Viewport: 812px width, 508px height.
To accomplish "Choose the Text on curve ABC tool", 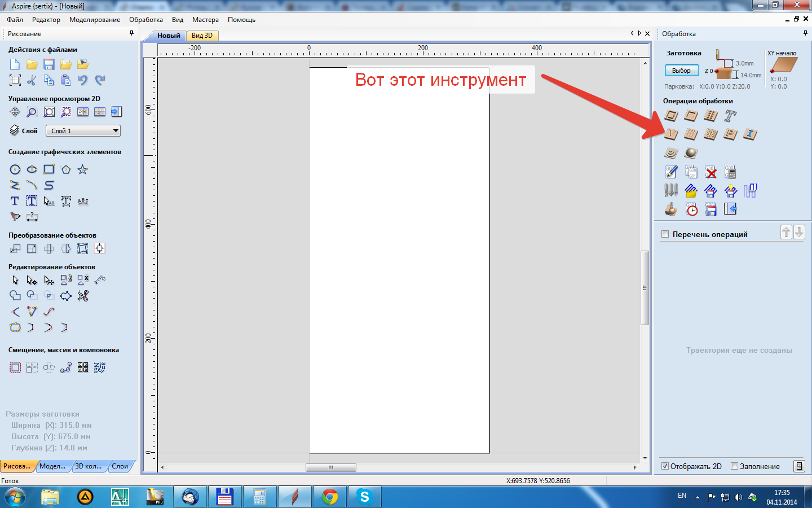I will click(83, 201).
